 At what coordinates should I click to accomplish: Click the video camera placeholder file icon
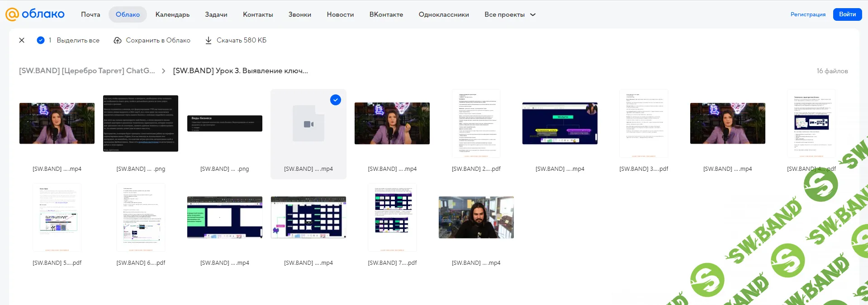[x=308, y=124]
